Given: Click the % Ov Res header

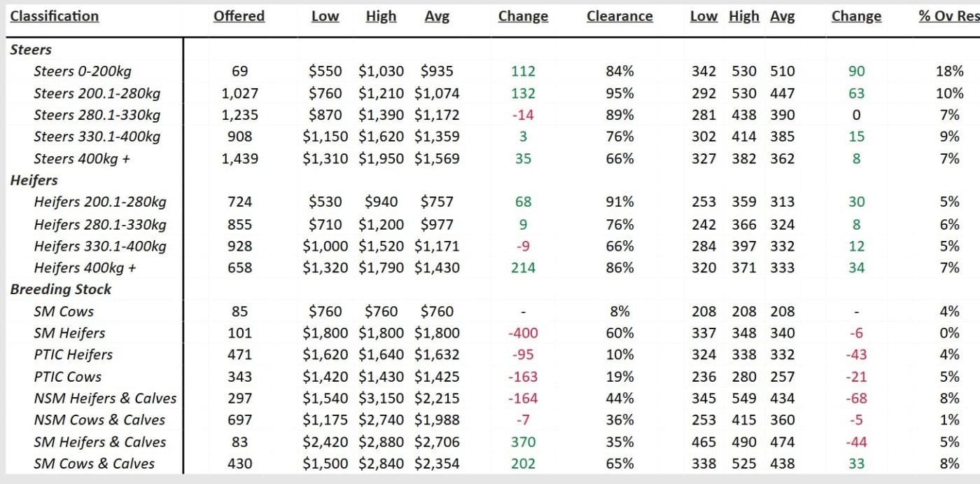Looking at the screenshot, I should click(x=948, y=16).
